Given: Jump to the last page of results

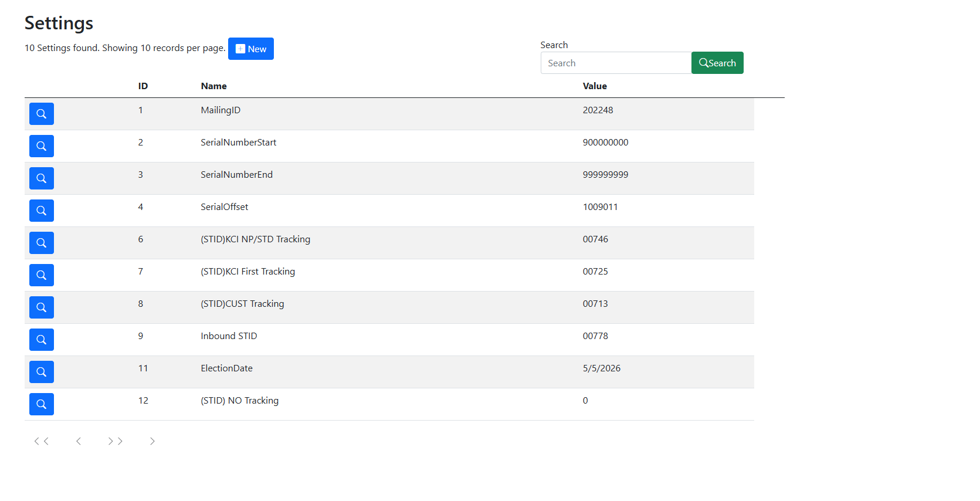Looking at the screenshot, I should (x=115, y=441).
